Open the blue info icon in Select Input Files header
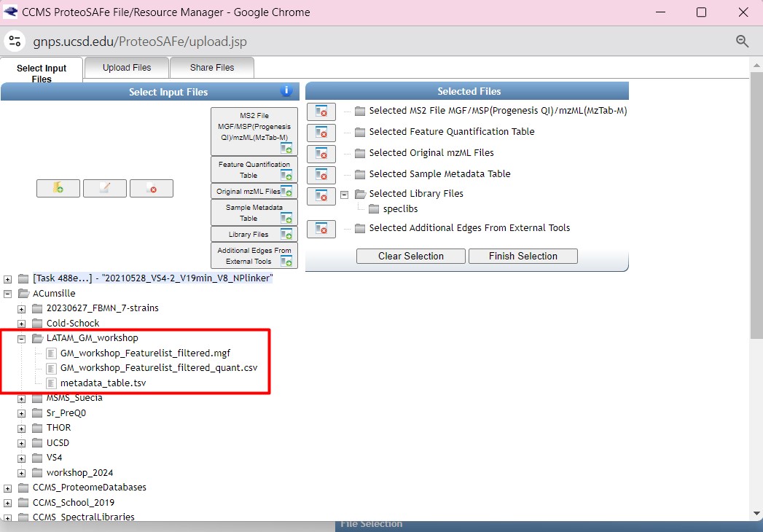 click(x=286, y=91)
